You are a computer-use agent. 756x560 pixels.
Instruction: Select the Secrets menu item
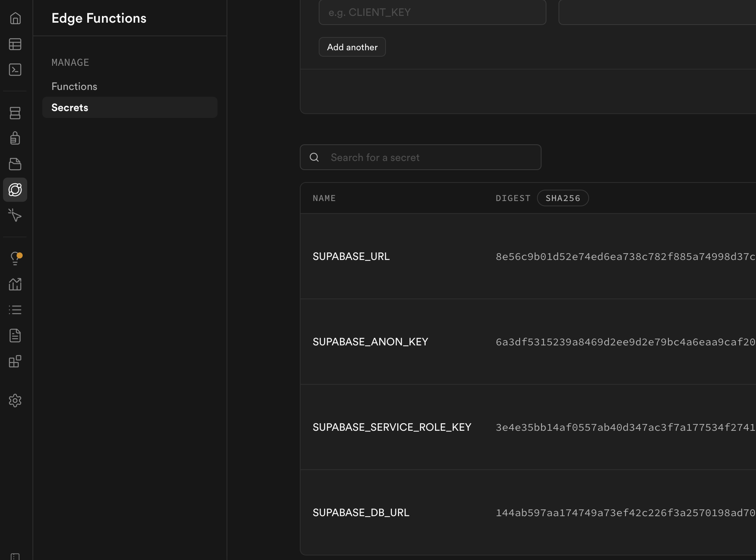click(x=130, y=107)
